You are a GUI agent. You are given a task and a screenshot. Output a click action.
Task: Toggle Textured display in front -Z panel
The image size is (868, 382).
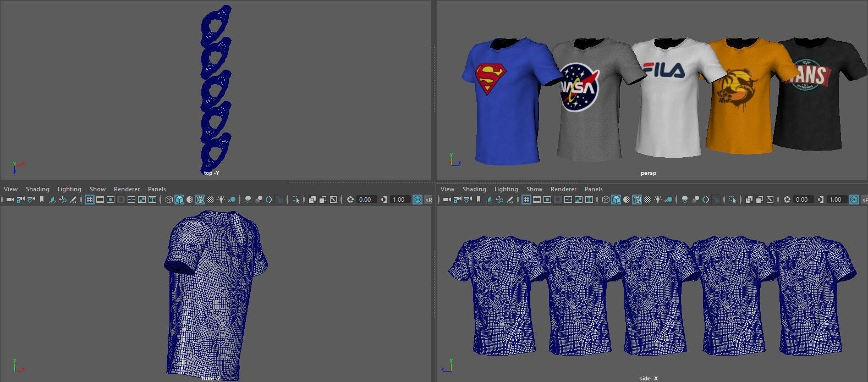pyautogui.click(x=211, y=200)
